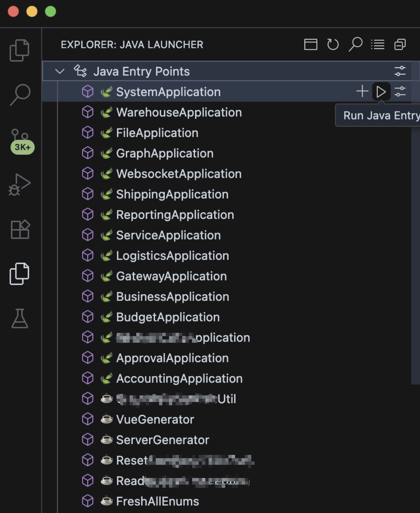Open the Testing flask view

[20, 318]
